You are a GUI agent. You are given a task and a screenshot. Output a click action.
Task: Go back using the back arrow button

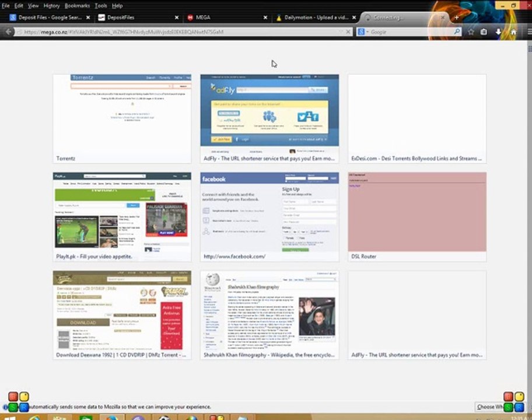8,32
